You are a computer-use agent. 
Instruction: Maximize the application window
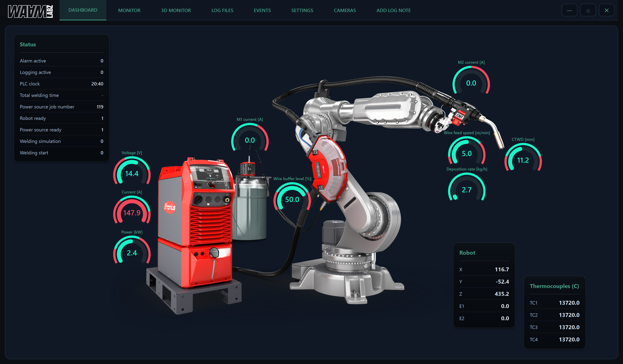point(588,10)
